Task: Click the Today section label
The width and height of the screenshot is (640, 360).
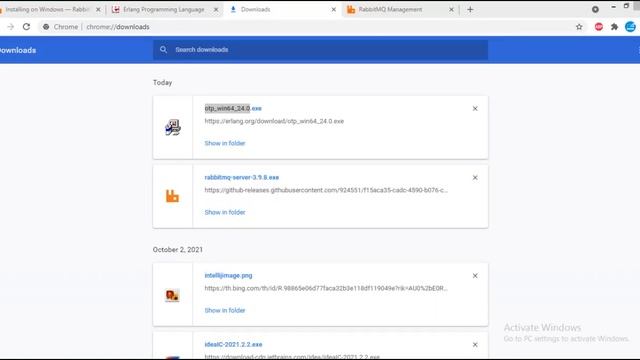Action: 162,82
